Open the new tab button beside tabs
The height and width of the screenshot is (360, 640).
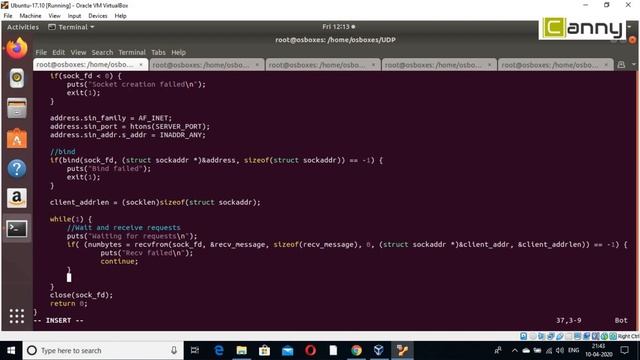point(621,64)
